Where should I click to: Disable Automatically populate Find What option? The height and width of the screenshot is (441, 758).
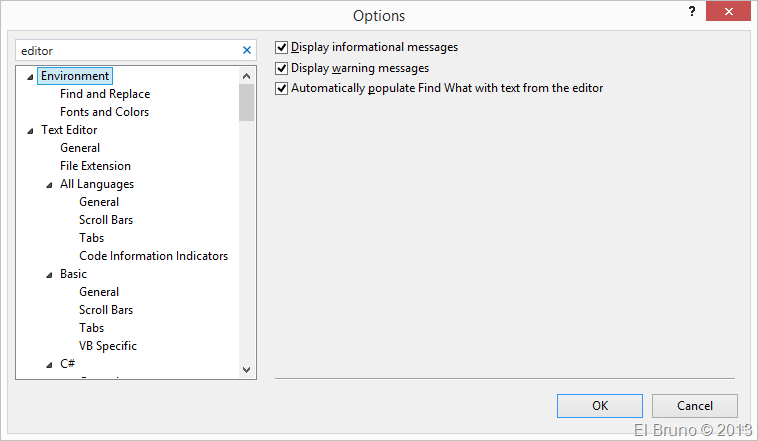click(x=282, y=88)
